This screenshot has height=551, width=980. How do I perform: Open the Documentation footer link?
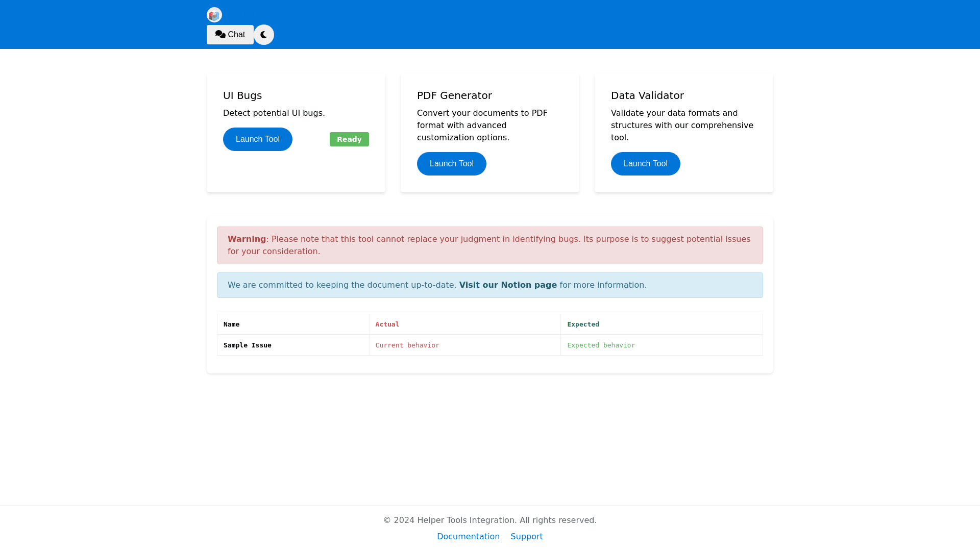pyautogui.click(x=468, y=536)
